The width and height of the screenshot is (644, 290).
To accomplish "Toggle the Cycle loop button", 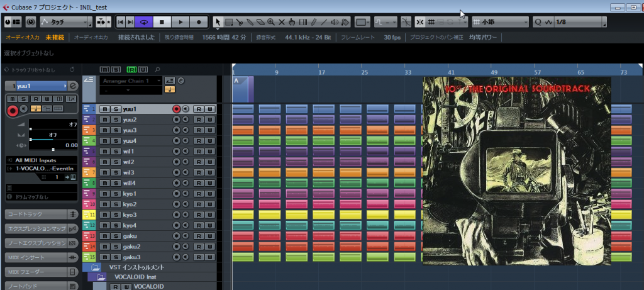I will pos(144,22).
